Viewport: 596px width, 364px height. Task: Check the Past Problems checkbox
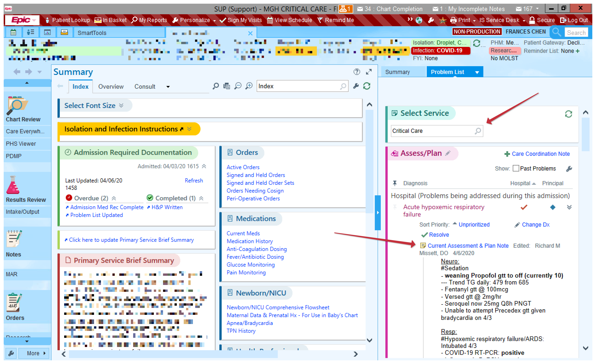(516, 168)
